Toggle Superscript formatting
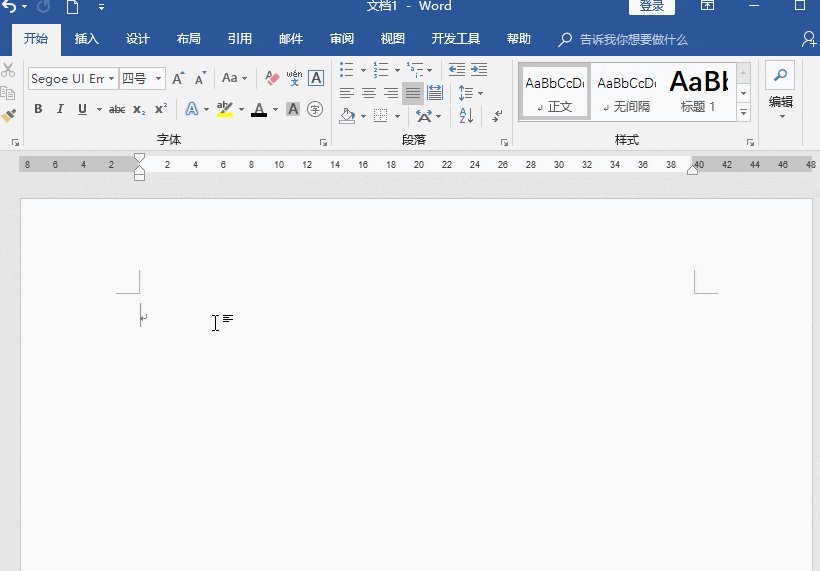The height and width of the screenshot is (571, 820). [x=161, y=109]
